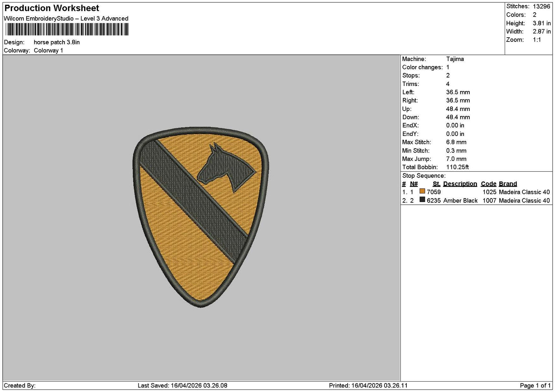Viewport: 555px width, 392px height.
Task: Click the Min Stitch value '0.3 mm'
Action: point(456,151)
